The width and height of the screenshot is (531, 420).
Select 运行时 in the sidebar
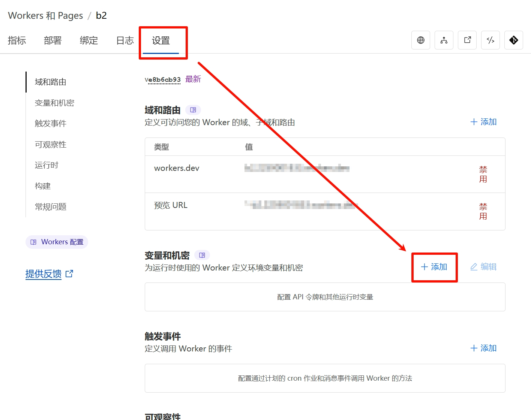(46, 165)
